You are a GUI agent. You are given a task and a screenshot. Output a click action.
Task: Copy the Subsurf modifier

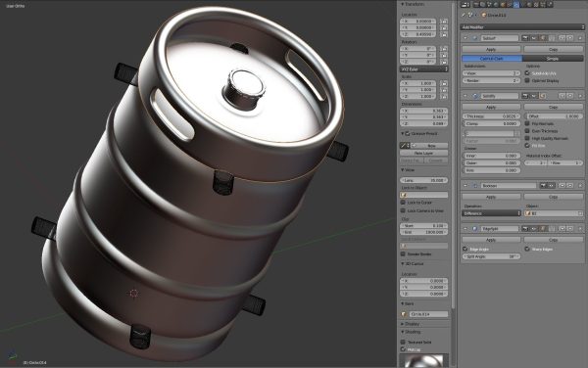pos(554,49)
